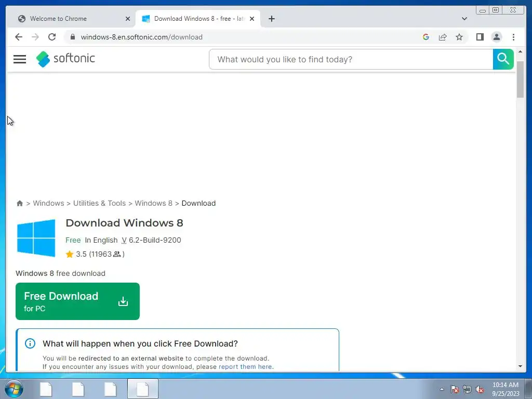Select the Download Windows 8 tab

point(198,19)
